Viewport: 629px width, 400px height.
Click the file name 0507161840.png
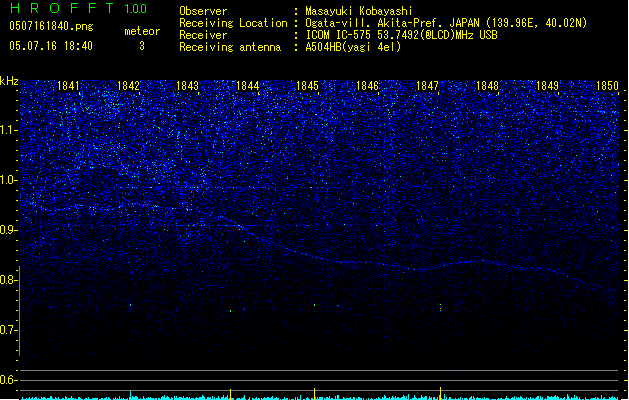(51, 26)
